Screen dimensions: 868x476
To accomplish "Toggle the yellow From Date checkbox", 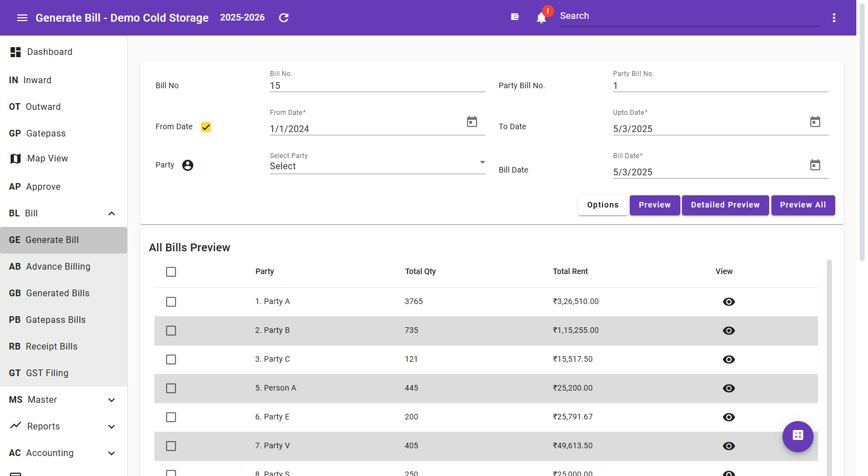I will click(205, 126).
